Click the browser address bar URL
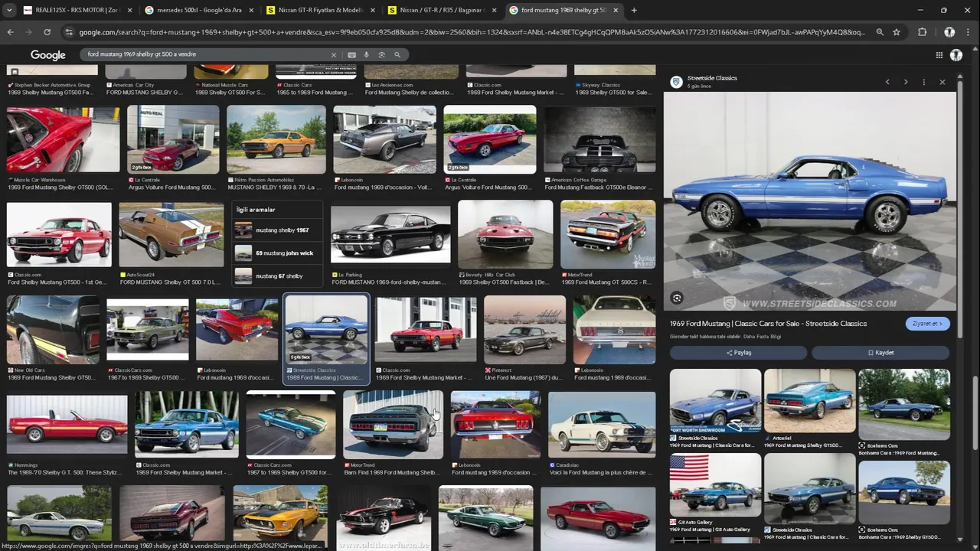The image size is (980, 551). tap(472, 32)
